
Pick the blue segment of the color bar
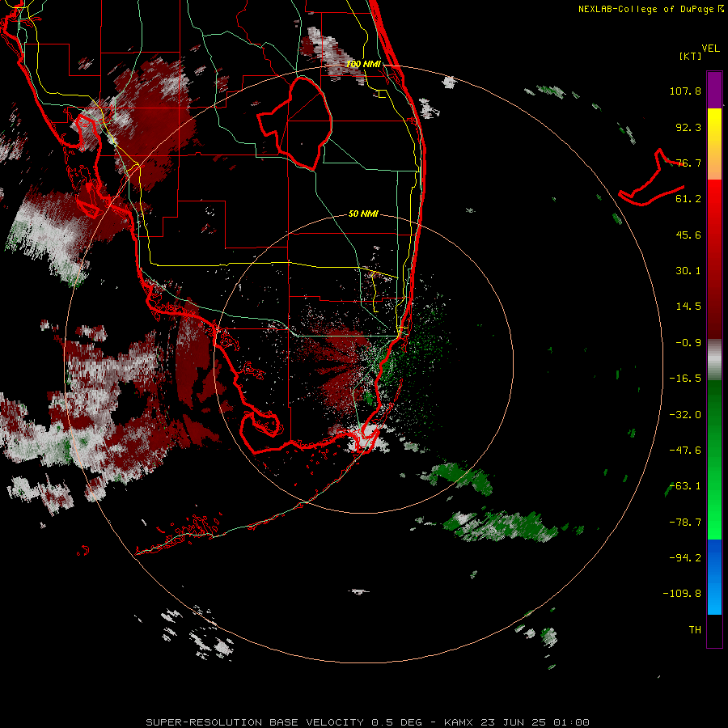click(x=714, y=577)
